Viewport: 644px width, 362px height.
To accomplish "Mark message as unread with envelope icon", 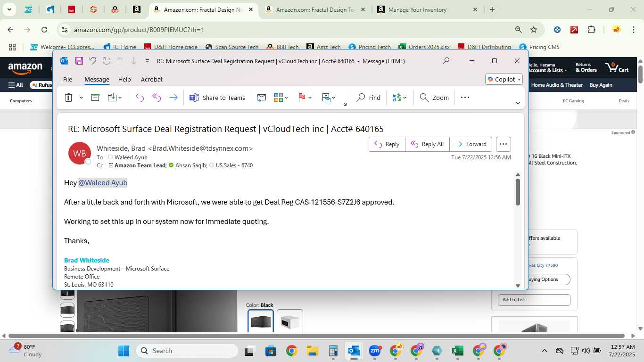I will 262,98.
